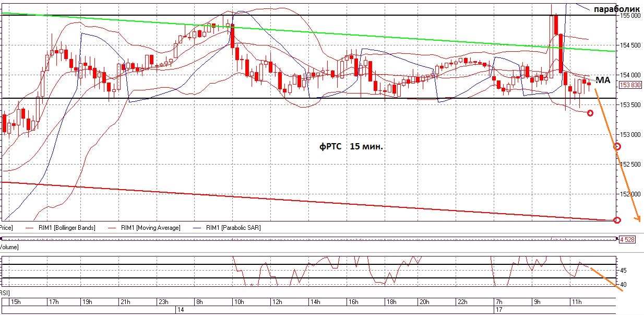Click the 21h time axis label
644x315 pixels.
125,302
